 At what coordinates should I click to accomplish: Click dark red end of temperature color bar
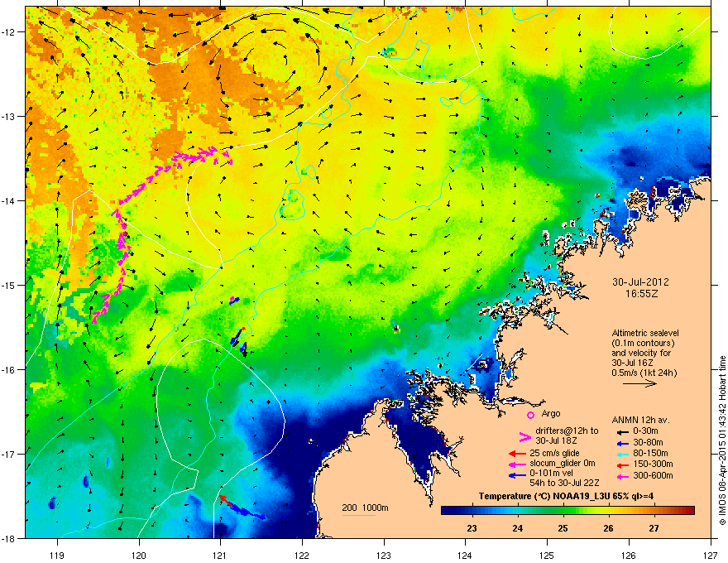point(689,511)
